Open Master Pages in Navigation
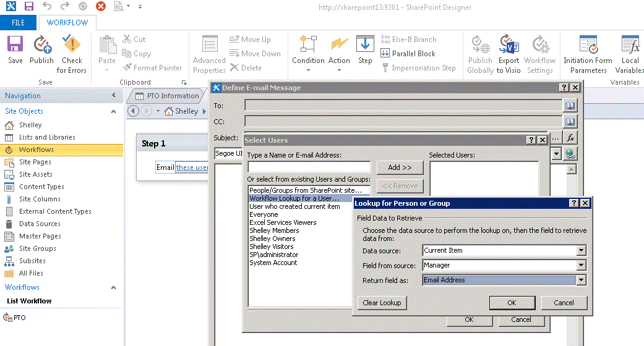Image resolution: width=644 pixels, height=346 pixels. pos(40,236)
